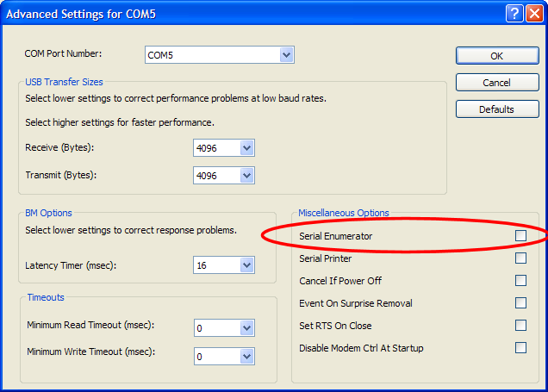Enable Set RTS On Close

click(x=520, y=325)
